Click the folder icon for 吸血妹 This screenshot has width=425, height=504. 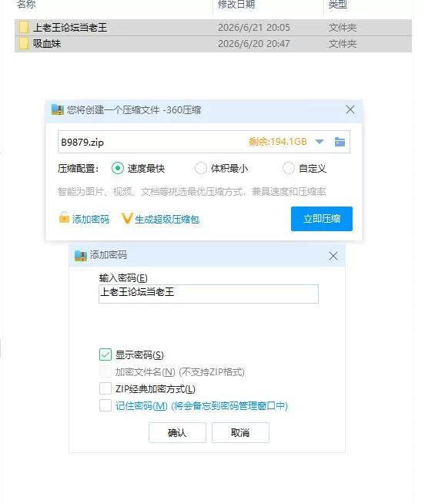pyautogui.click(x=24, y=43)
